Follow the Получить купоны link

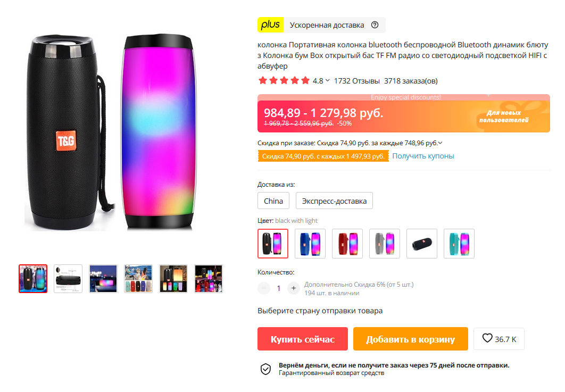[423, 156]
